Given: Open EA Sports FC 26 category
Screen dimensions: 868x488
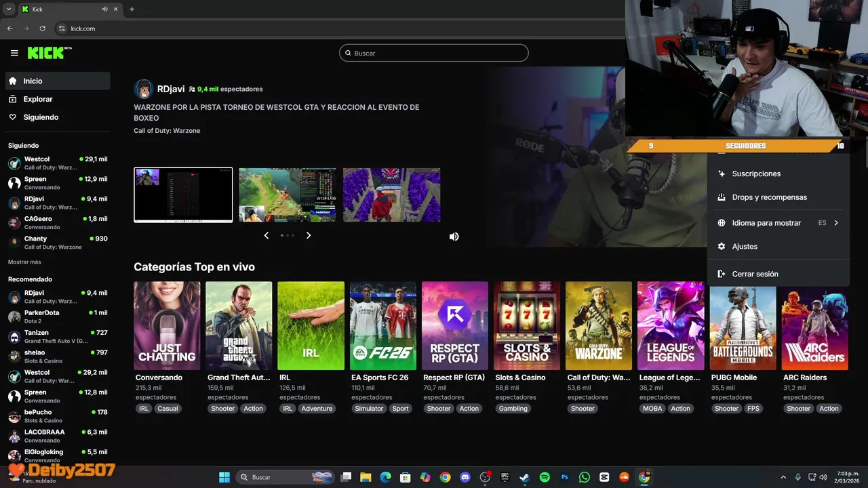Looking at the screenshot, I should [x=382, y=326].
